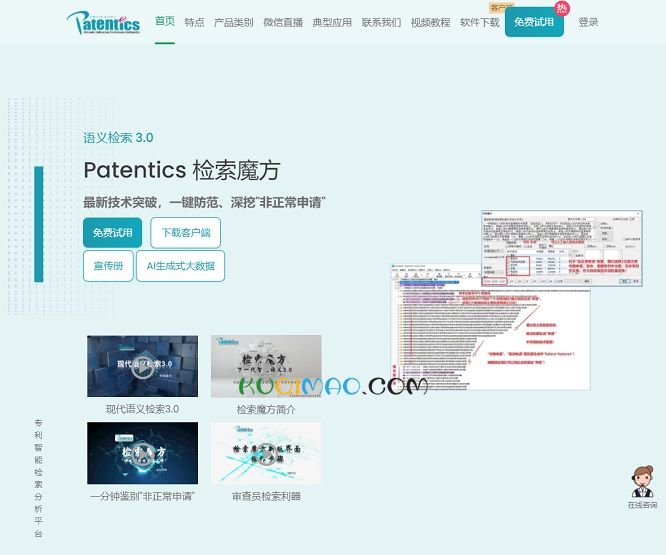Play the 检索魔方简介 video thumbnail
The height and width of the screenshot is (555, 666).
[266, 366]
